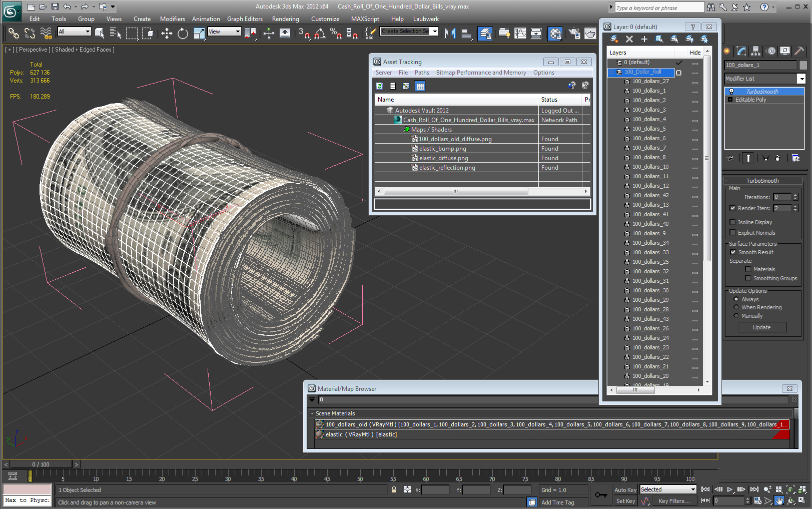Enable Explicit Normals checkbox
Screen dimensions: 812x509
coord(732,233)
